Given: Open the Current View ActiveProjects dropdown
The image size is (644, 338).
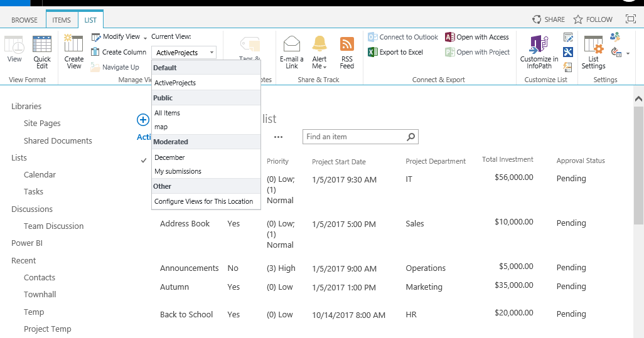Looking at the screenshot, I should tap(183, 53).
